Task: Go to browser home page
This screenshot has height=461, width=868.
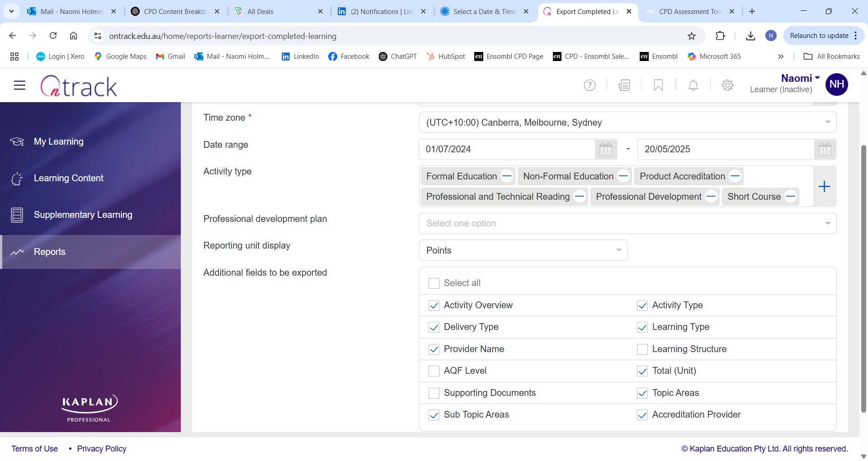Action: (73, 36)
